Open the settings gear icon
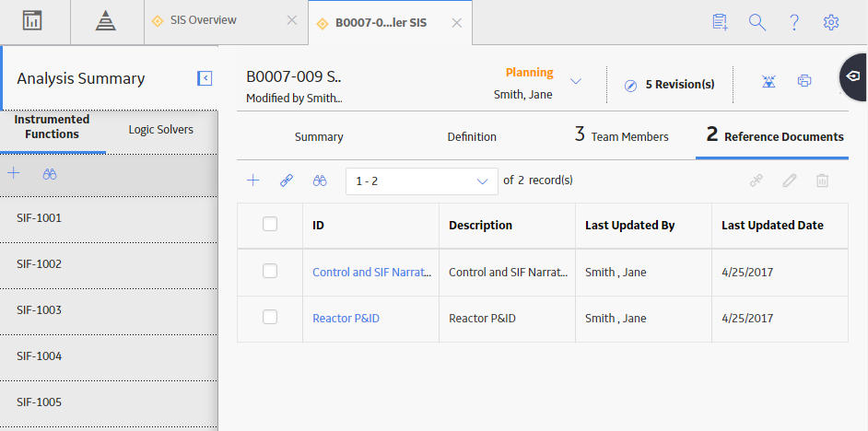 pyautogui.click(x=831, y=22)
